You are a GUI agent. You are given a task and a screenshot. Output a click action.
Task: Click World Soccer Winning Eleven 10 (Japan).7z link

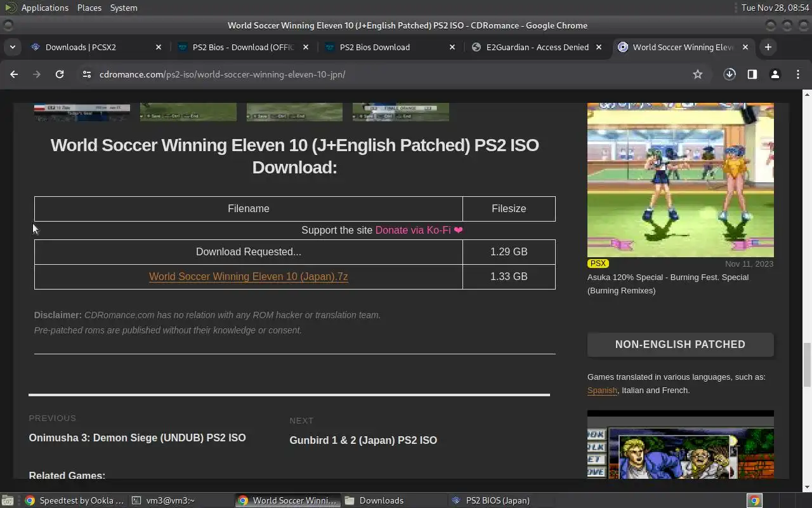(x=249, y=276)
